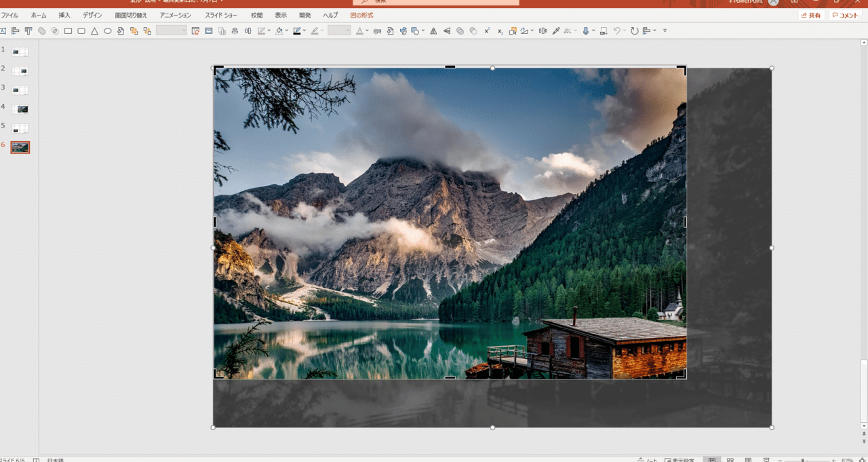Click the 82% zoom level value

pyautogui.click(x=847, y=460)
